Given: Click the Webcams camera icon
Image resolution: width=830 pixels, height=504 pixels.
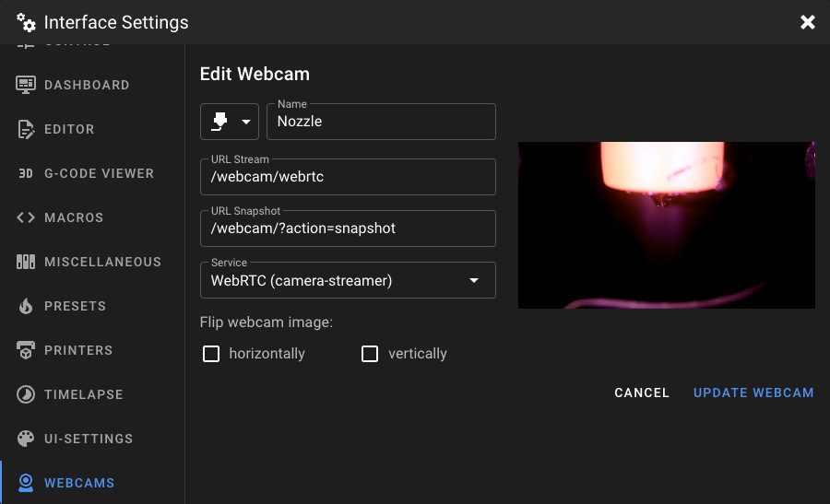Looking at the screenshot, I should (x=26, y=483).
